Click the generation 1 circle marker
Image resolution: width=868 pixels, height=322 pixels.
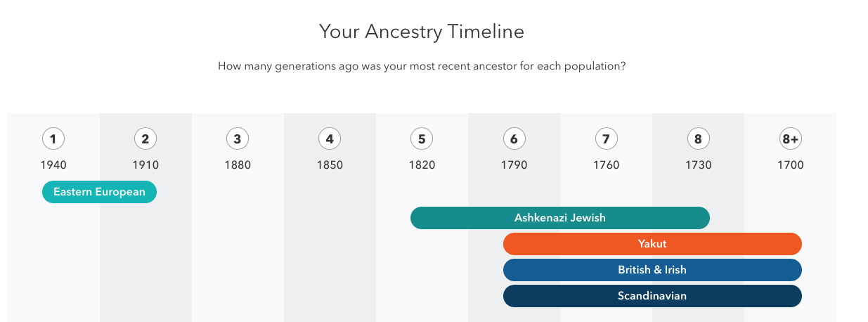[x=53, y=139]
